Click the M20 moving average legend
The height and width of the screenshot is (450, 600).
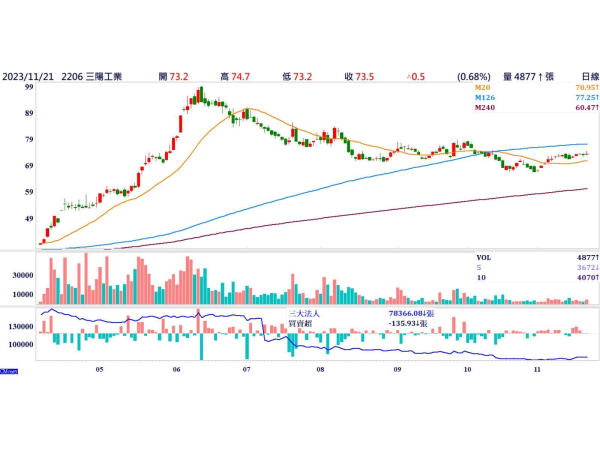[482, 88]
